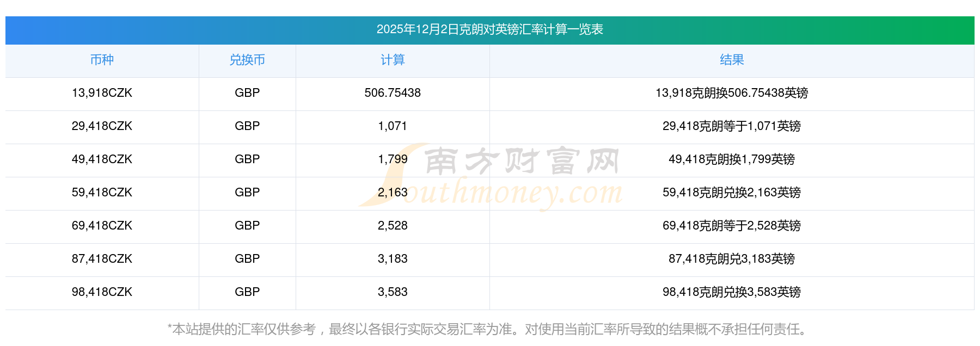The width and height of the screenshot is (980, 346).
Task: Select the calculated value 2,528
Action: [393, 226]
